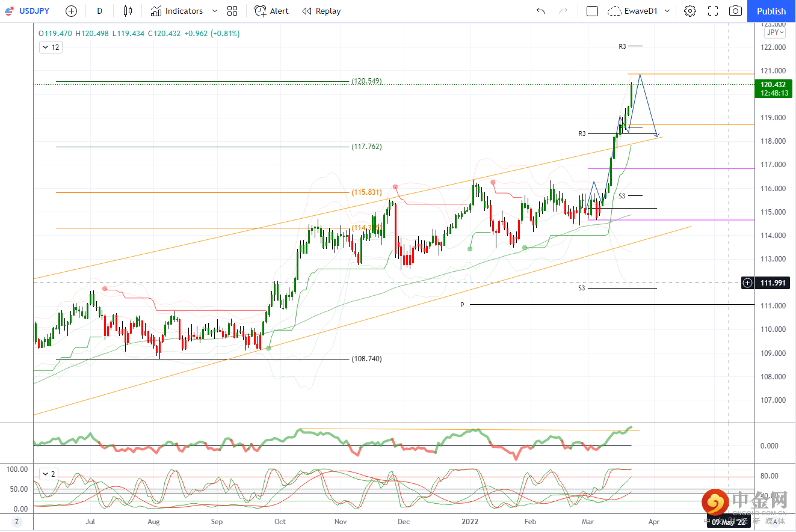Click the redo arrow icon
The width and height of the screenshot is (796, 532).
[563, 11]
